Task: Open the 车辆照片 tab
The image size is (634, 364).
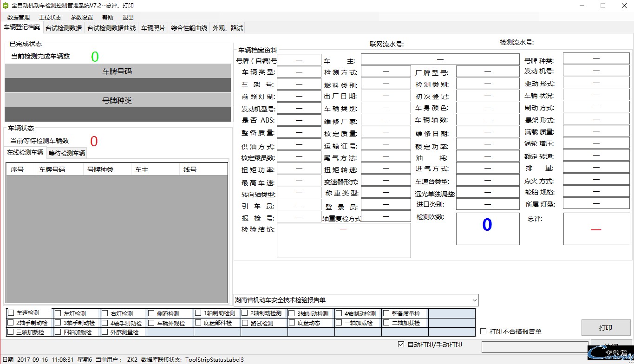Action: pos(153,28)
